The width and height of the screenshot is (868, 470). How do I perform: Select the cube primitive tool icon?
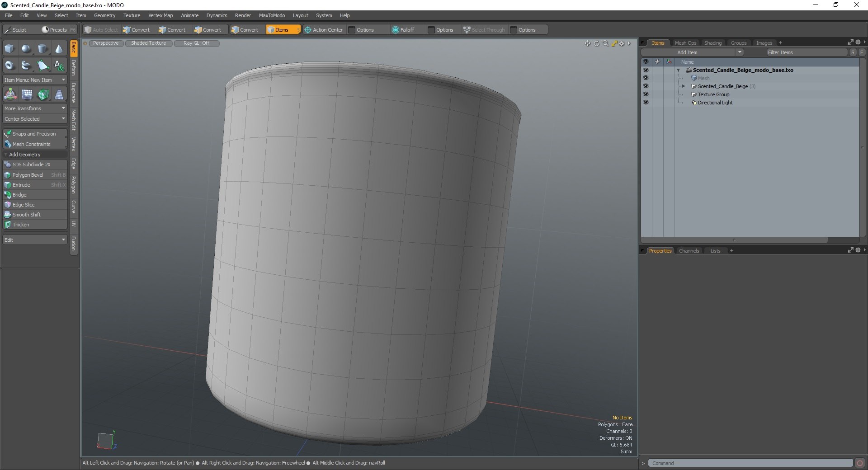point(9,49)
